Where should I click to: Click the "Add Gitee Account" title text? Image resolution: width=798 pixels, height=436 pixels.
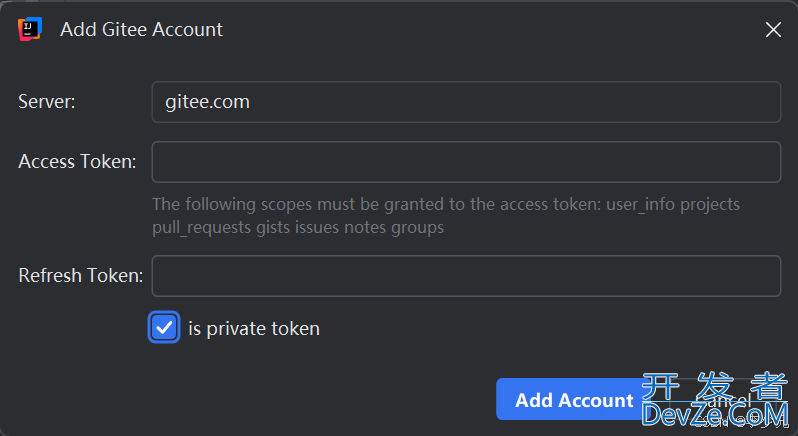point(141,30)
